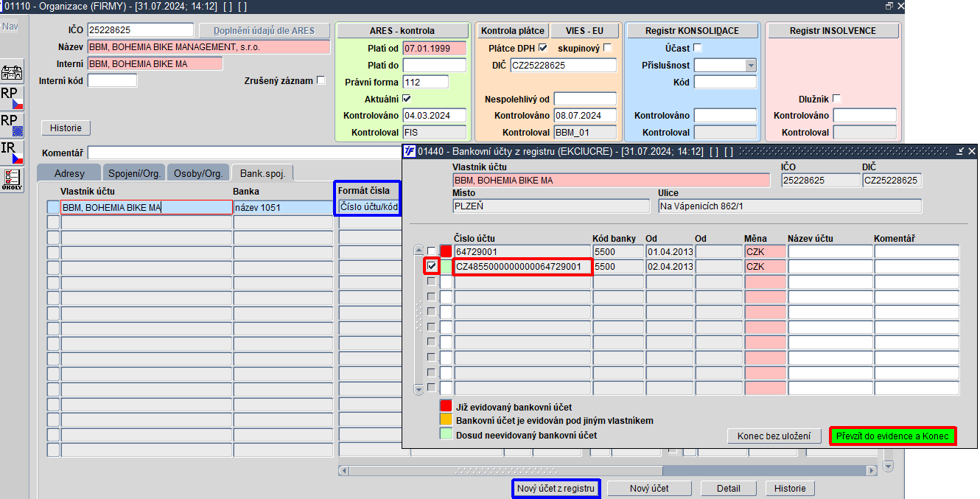Open the ÚKOLY checklist icon

(x=13, y=180)
